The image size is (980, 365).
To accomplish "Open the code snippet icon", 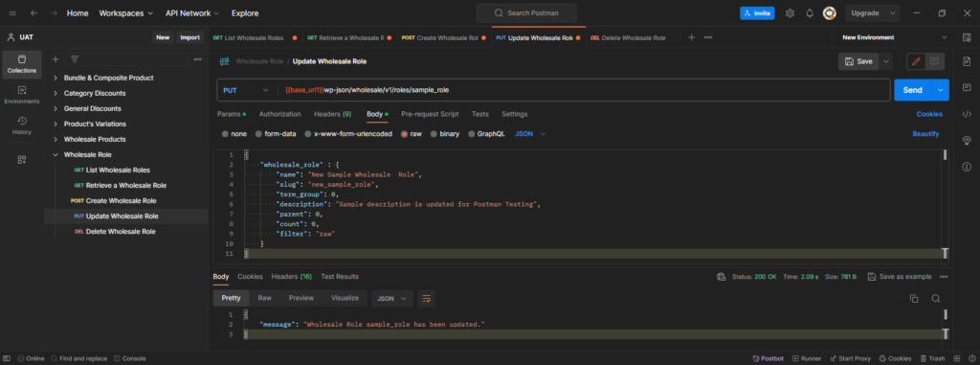I will 967,114.
